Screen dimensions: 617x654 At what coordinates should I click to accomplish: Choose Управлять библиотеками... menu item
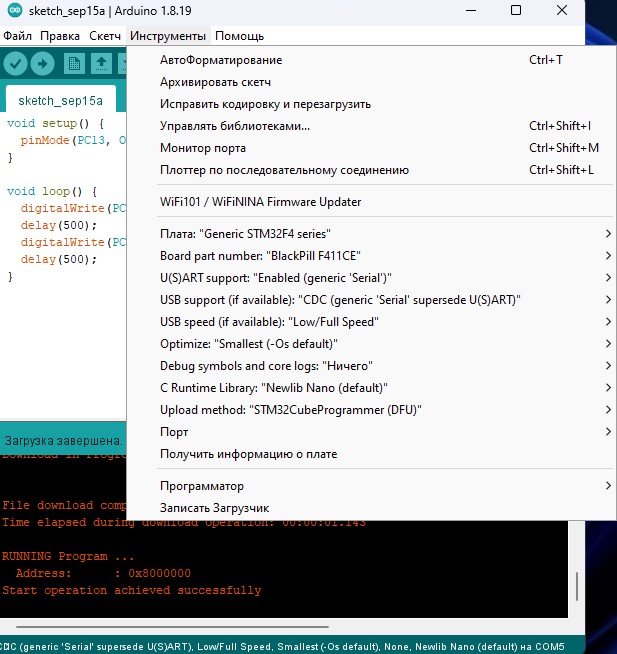(x=371, y=126)
